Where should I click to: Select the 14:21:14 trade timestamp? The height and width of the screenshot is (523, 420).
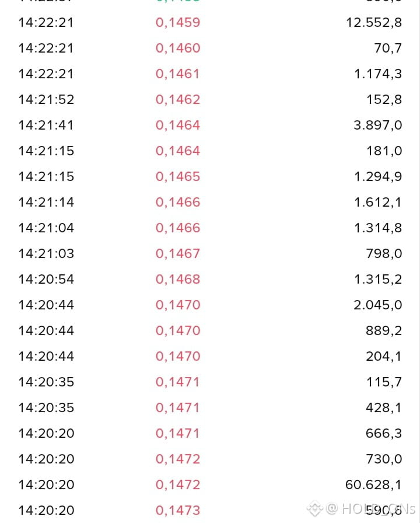click(46, 203)
